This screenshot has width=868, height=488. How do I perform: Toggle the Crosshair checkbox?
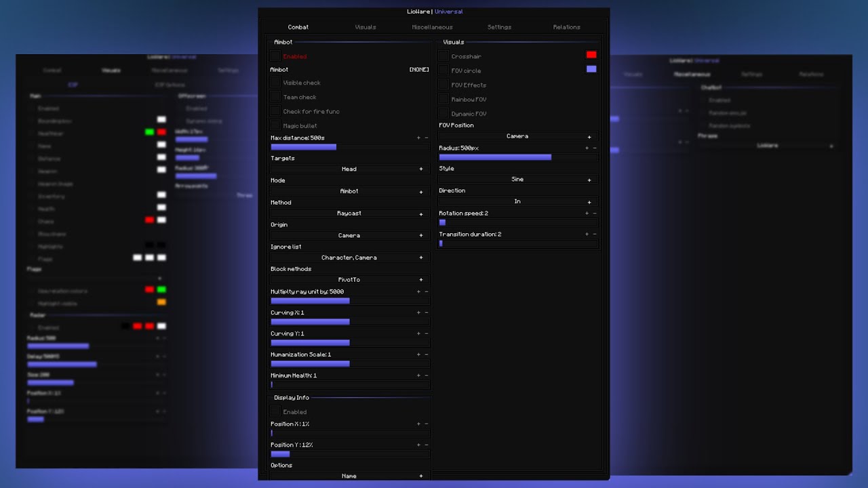tap(443, 56)
